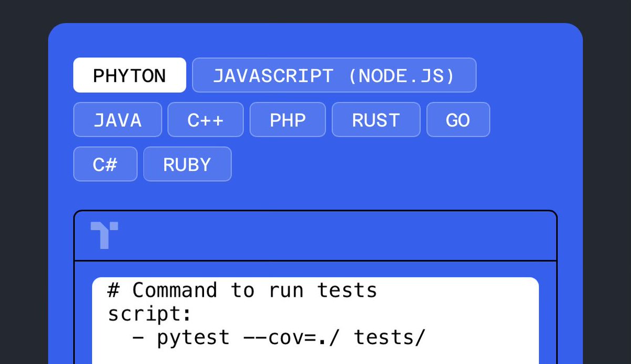Choose the C++ tab

point(206,120)
